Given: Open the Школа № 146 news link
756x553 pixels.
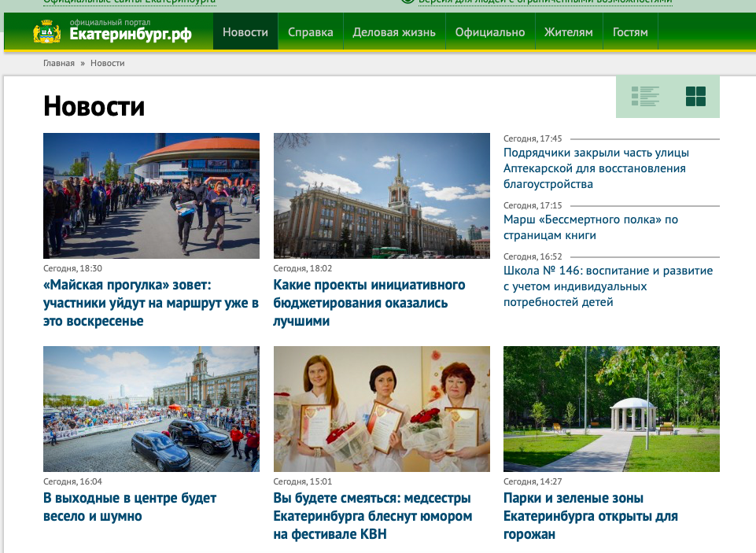Looking at the screenshot, I should click(x=607, y=286).
